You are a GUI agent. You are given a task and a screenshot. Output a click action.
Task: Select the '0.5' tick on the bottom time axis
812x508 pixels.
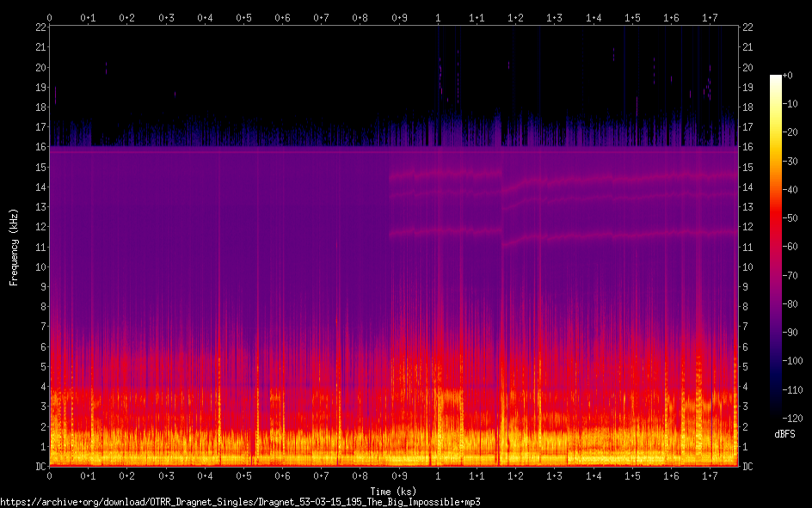click(244, 476)
